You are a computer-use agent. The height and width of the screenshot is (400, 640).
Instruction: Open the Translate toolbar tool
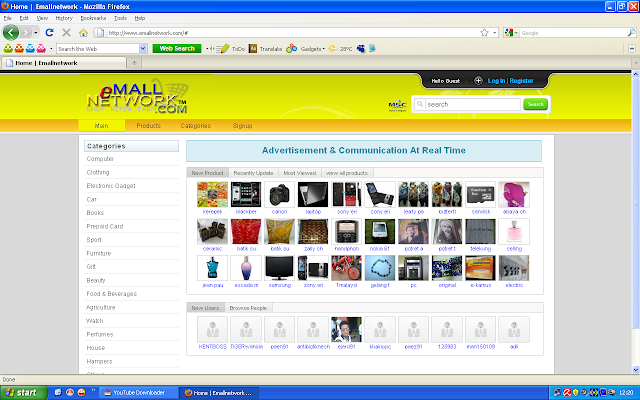pos(266,49)
